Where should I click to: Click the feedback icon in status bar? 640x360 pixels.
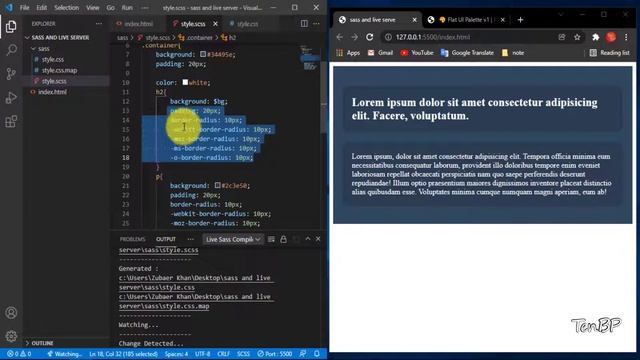click(x=302, y=354)
